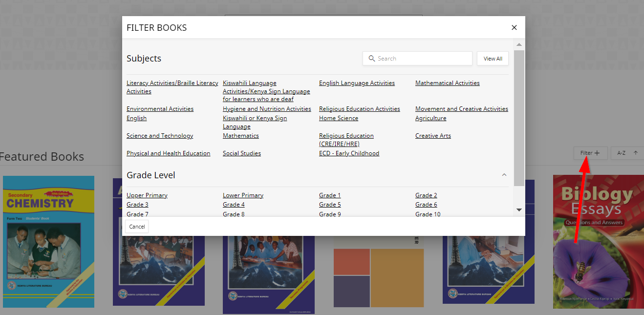Open the Secondary Chemistry book cover
The image size is (644, 315).
point(48,242)
